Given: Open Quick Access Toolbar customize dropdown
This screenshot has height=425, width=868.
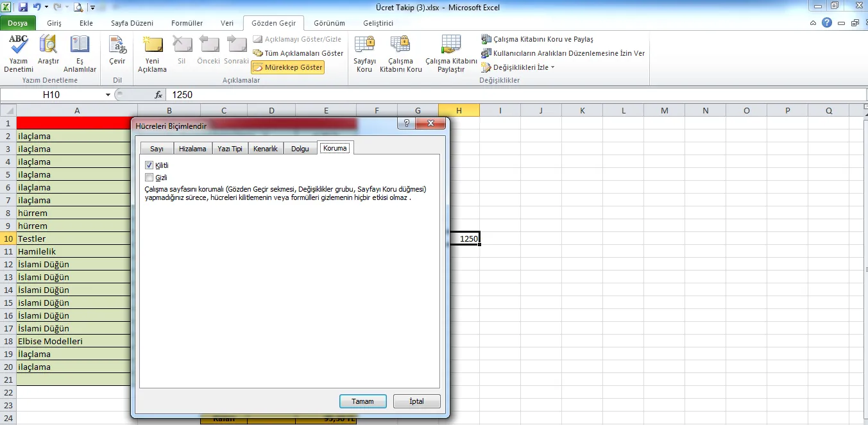Looking at the screenshot, I should [x=93, y=8].
